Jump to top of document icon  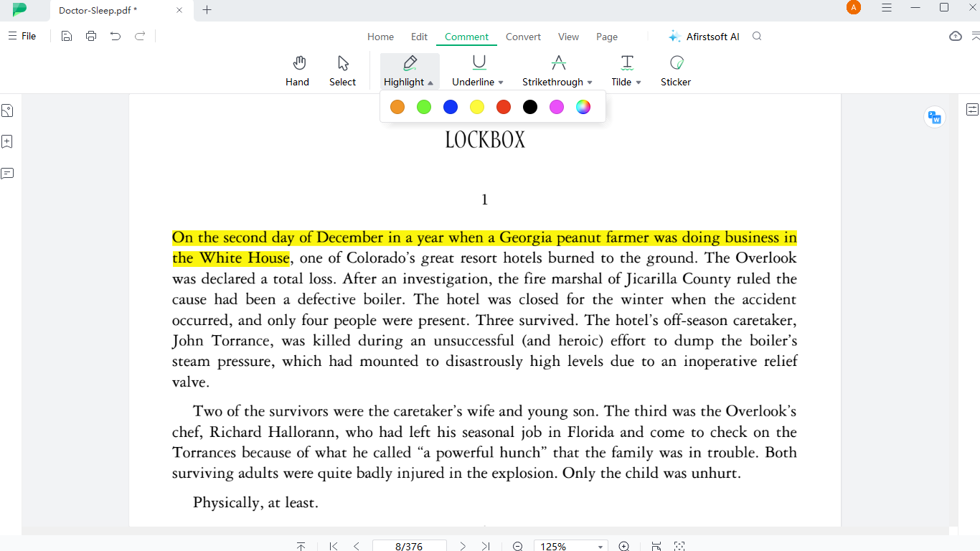pos(301,547)
